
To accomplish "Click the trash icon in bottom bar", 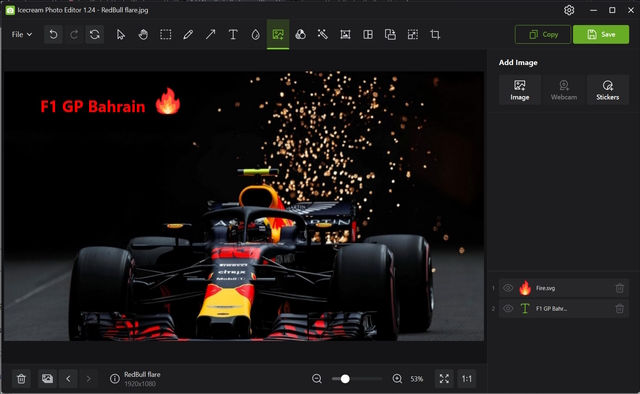I will click(21, 379).
